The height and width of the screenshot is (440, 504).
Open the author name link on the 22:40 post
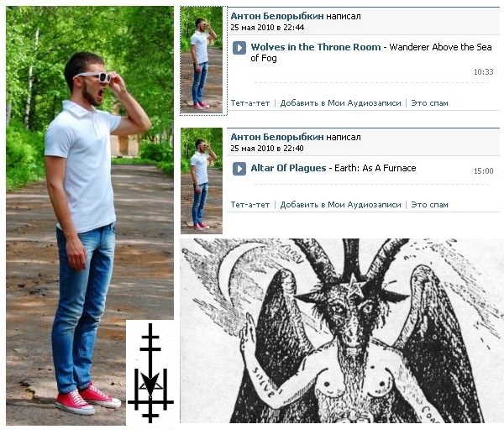tap(277, 137)
